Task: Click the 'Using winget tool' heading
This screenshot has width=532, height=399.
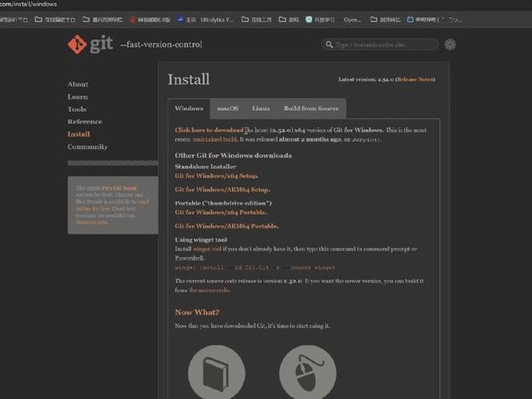Action: [201, 239]
